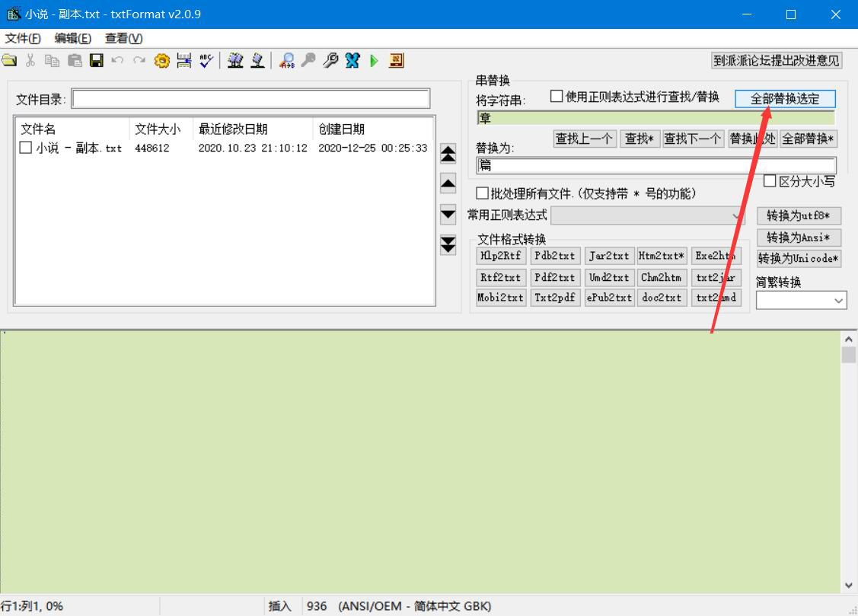The width and height of the screenshot is (858, 616).
Task: Open the 简繁转换 dropdown
Action: point(801,300)
